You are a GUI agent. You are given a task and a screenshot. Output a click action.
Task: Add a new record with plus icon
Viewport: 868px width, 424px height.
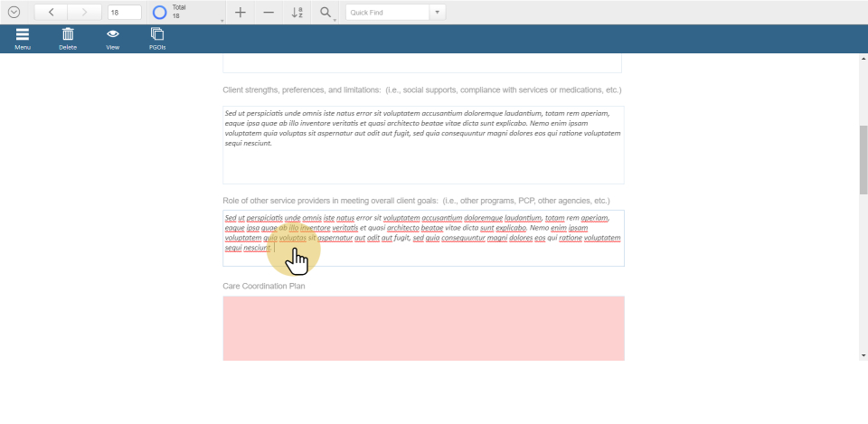point(240,13)
